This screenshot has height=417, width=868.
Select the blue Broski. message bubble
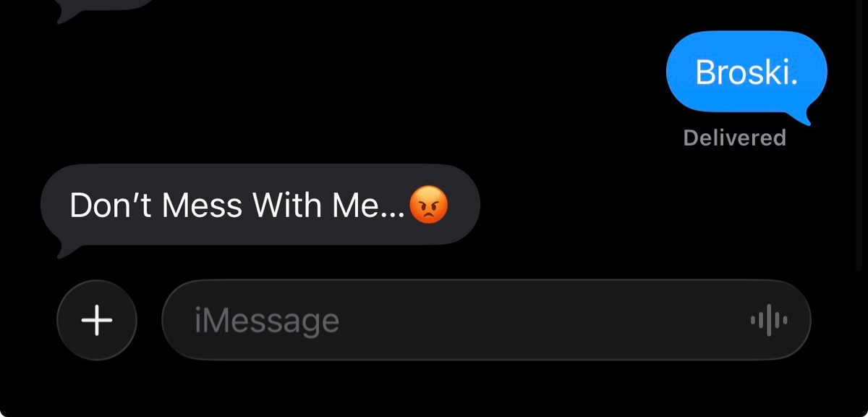(746, 72)
